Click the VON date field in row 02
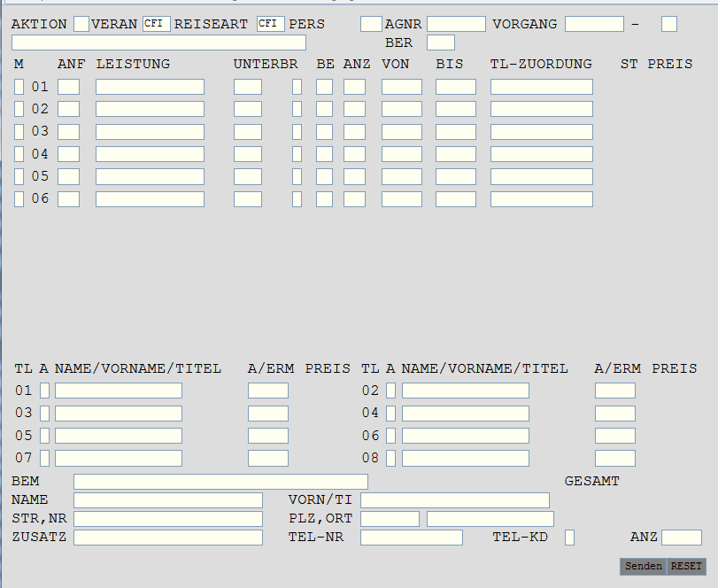 (402, 109)
